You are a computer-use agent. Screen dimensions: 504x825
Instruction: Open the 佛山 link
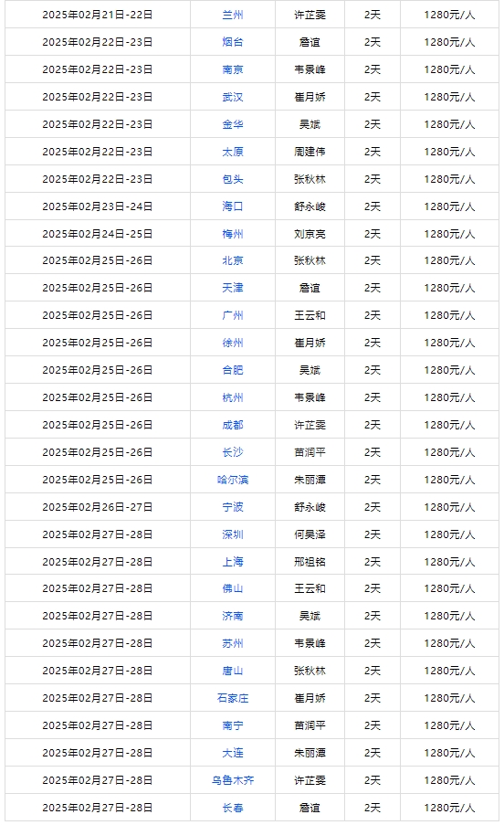point(232,588)
